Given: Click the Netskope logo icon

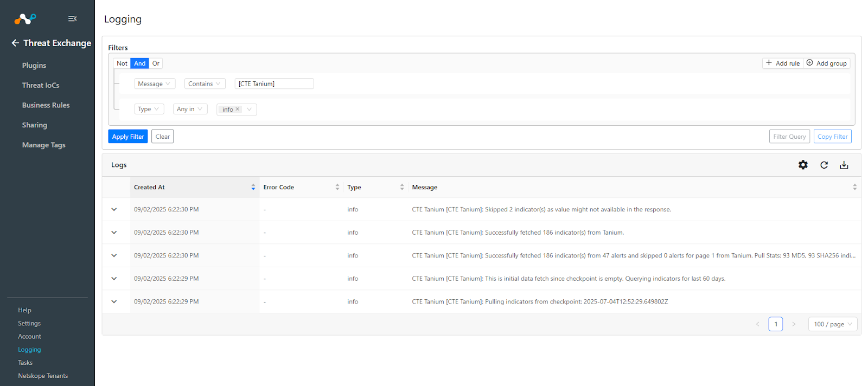Looking at the screenshot, I should point(25,19).
